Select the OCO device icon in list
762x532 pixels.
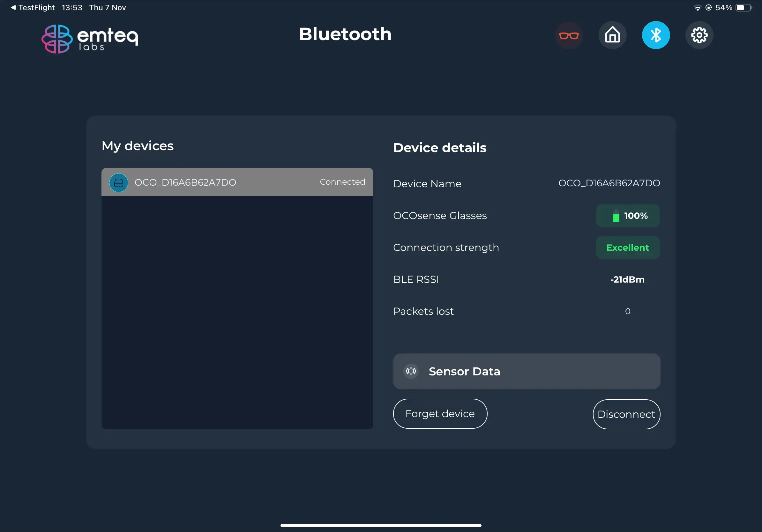pos(118,182)
